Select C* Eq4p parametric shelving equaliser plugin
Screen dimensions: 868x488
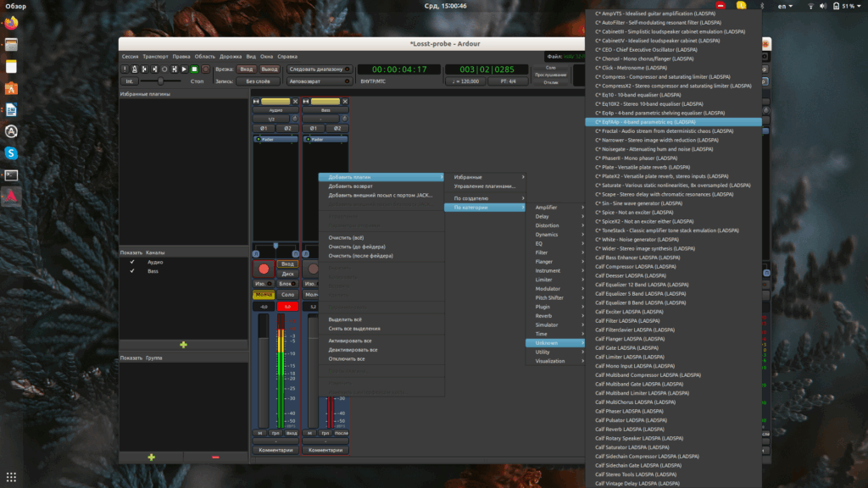[x=674, y=113]
